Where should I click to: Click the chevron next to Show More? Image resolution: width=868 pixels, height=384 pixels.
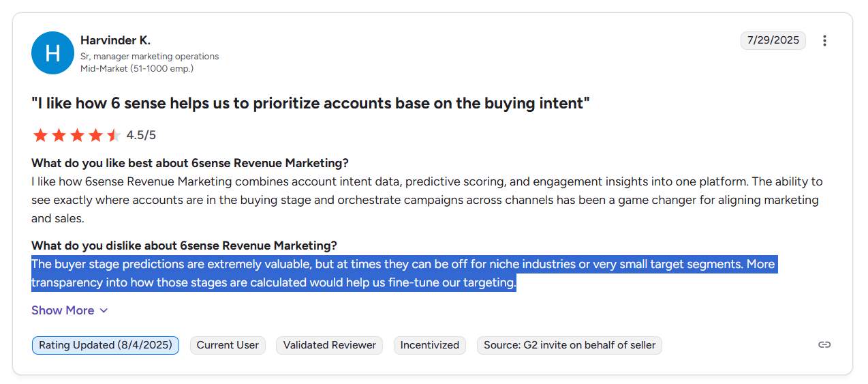pos(104,311)
